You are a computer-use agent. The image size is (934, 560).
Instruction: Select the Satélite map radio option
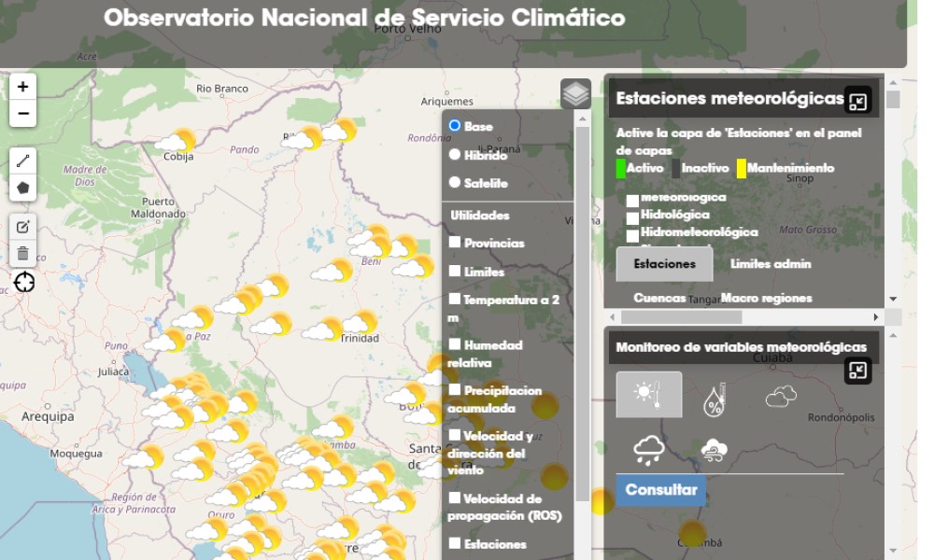(455, 182)
